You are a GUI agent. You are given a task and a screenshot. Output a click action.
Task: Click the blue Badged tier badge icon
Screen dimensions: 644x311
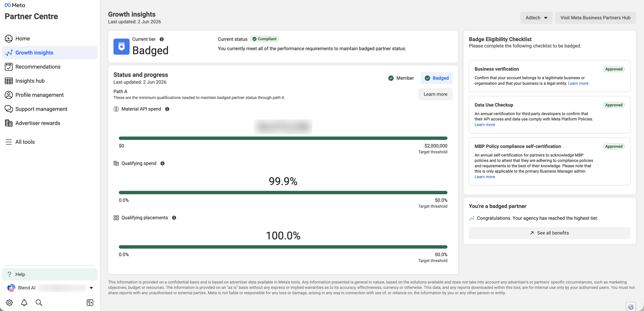(x=121, y=47)
